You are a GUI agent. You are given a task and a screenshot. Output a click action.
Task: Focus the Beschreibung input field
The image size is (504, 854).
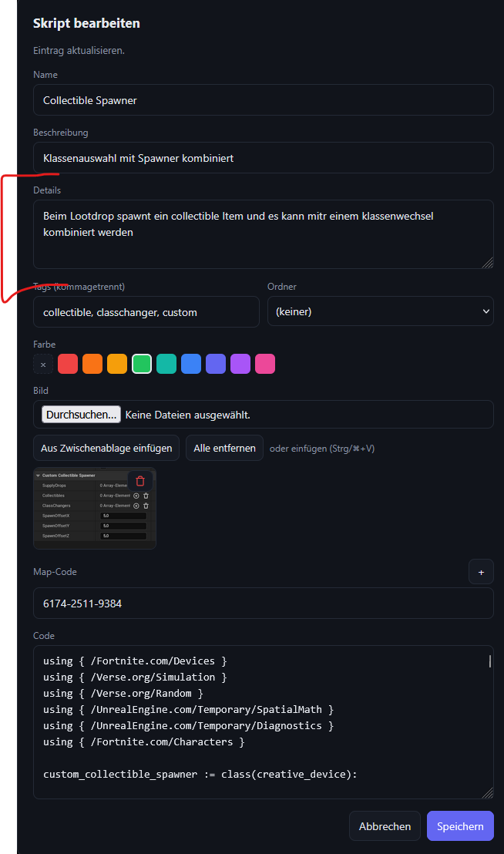tap(264, 158)
